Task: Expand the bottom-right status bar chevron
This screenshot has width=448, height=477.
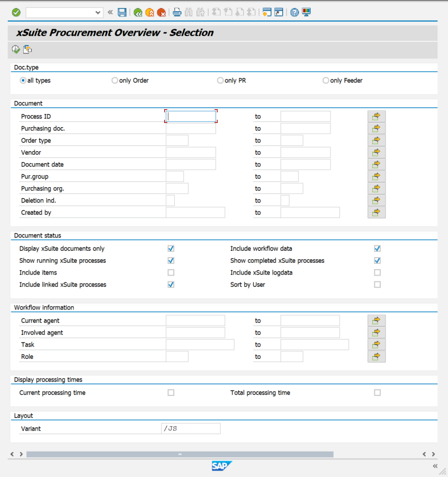Action: point(435,466)
